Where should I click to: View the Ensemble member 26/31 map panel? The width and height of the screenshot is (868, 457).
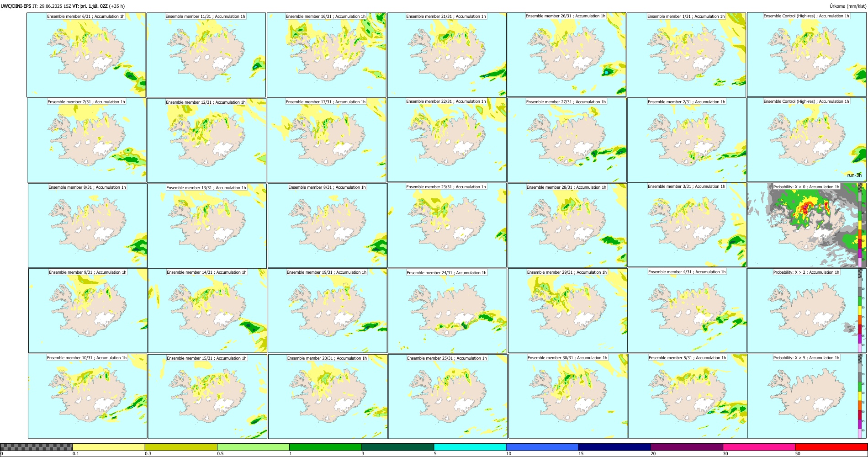tap(566, 54)
